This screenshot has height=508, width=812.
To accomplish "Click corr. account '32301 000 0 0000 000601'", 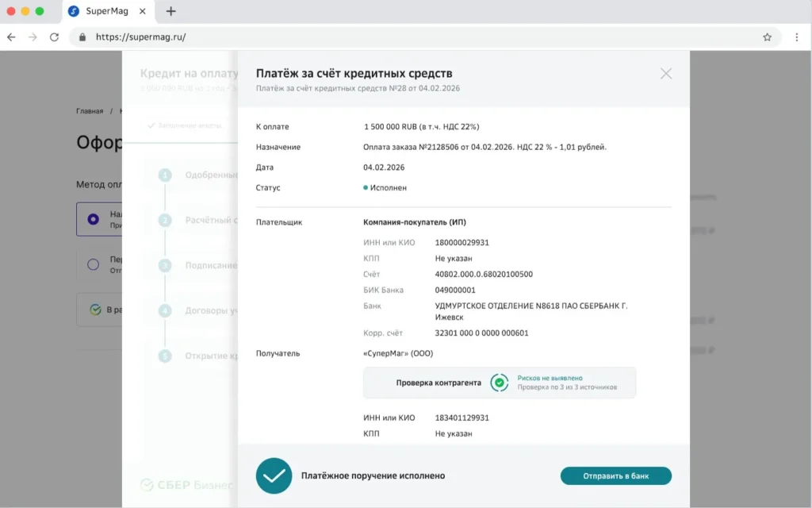I will click(481, 333).
